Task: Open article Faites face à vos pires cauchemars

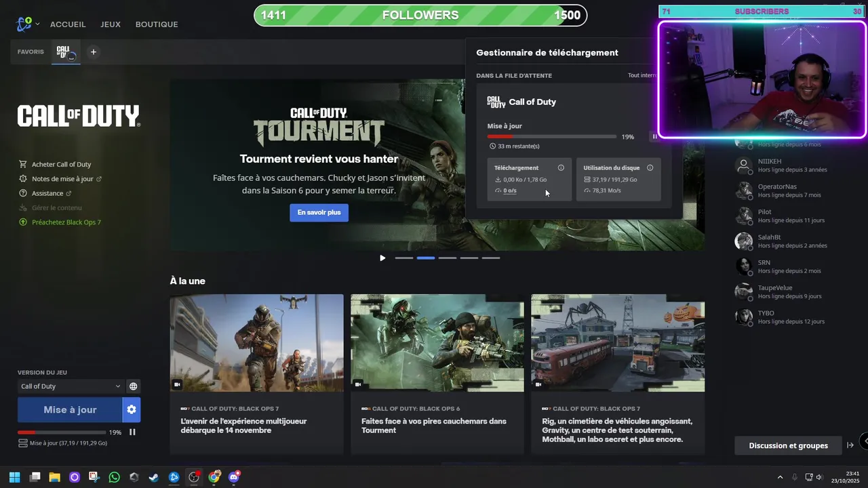Action: point(434,426)
